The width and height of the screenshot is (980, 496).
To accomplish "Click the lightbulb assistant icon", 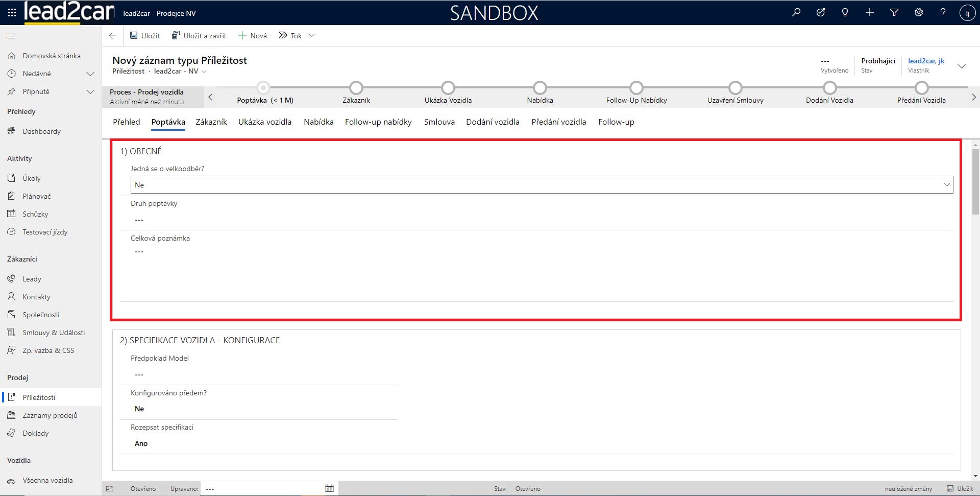I will (x=845, y=13).
